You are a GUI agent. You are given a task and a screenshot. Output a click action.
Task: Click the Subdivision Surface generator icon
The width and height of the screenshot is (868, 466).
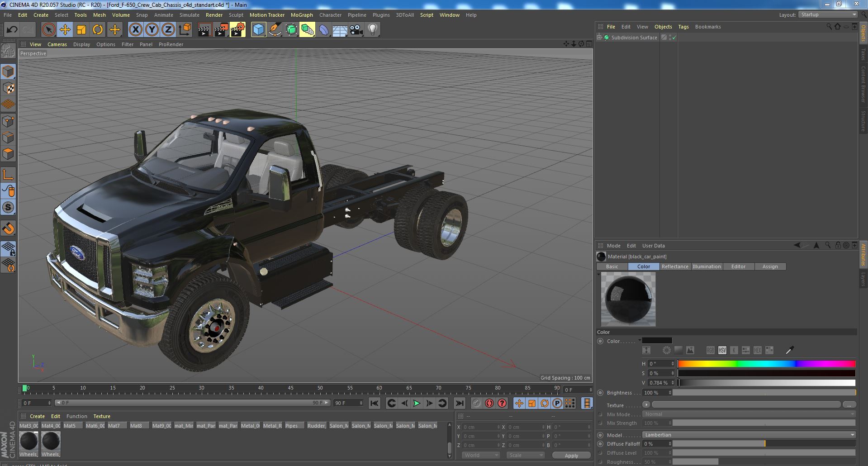[x=291, y=30]
